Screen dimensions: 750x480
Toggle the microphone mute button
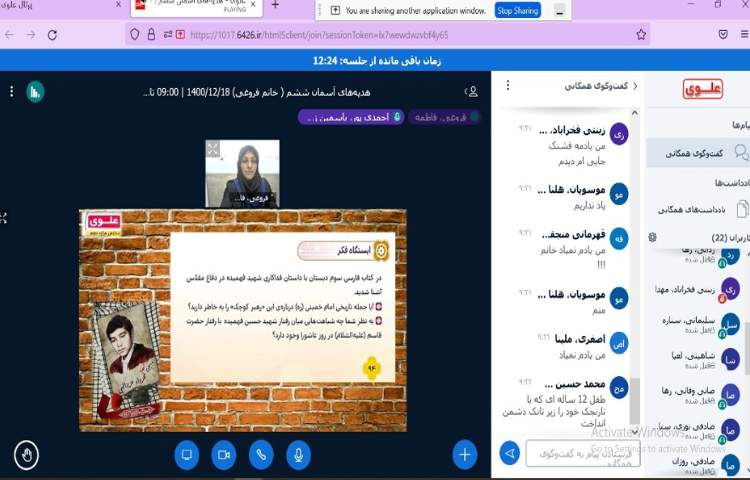[x=298, y=455]
